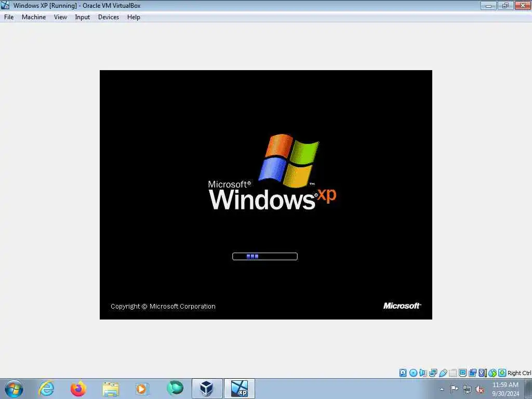Click the virtualization features chip icon
The width and height of the screenshot is (532, 399).
click(482, 373)
